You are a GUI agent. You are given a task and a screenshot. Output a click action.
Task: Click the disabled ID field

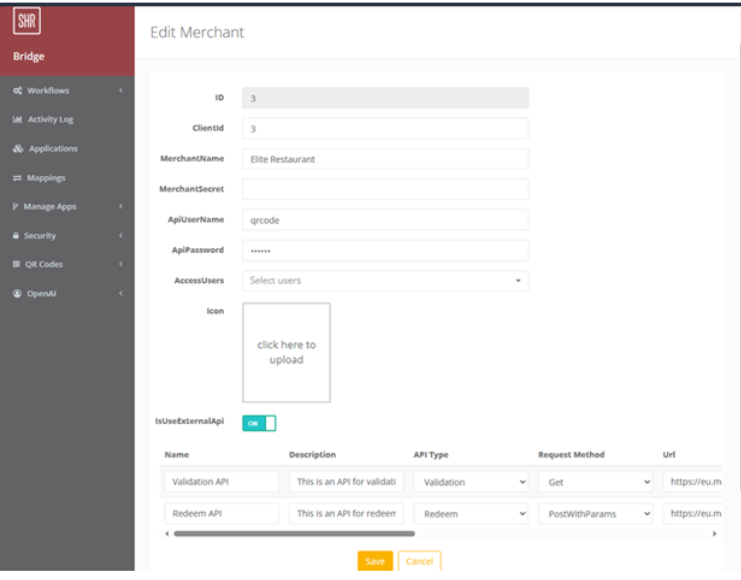tap(385, 98)
